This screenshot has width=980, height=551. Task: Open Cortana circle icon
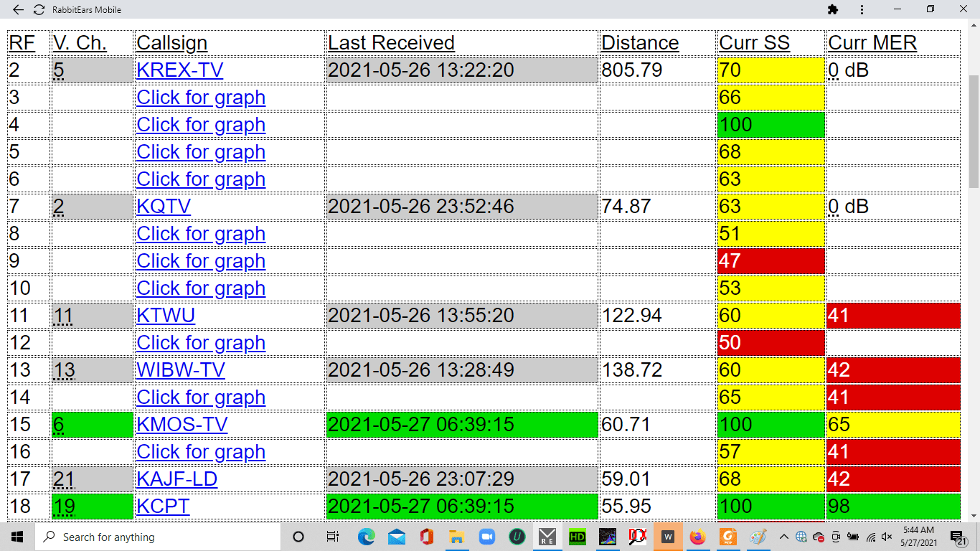299,537
